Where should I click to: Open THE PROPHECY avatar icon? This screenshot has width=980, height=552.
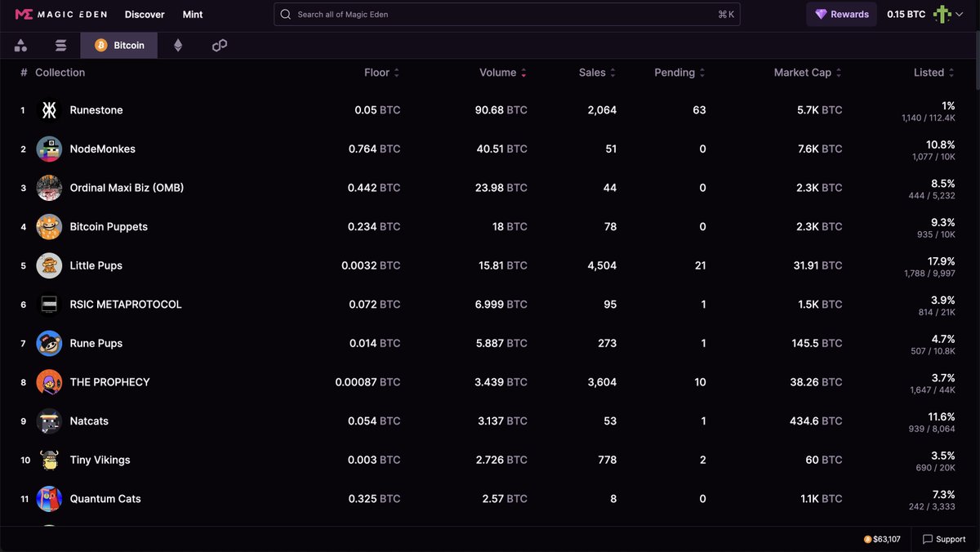[x=49, y=382]
